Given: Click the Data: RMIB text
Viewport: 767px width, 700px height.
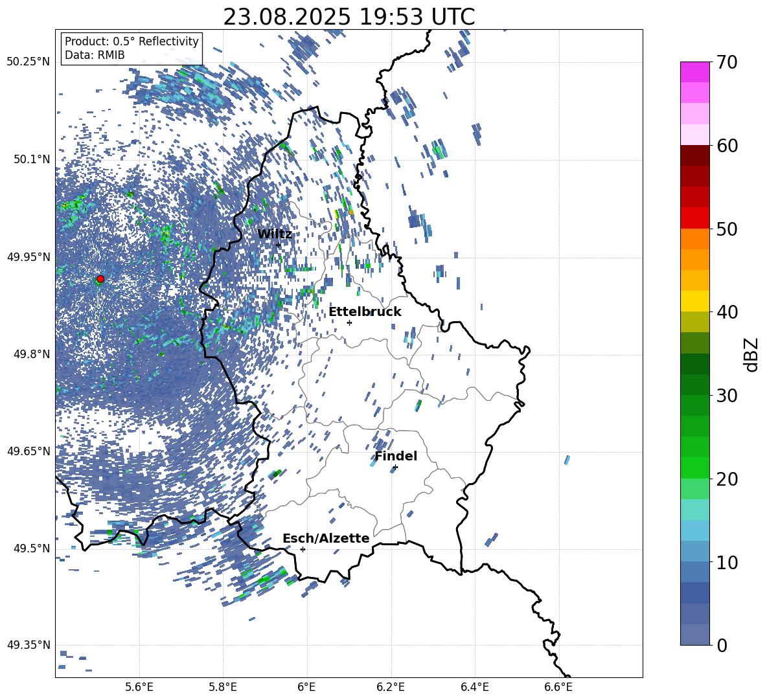Looking at the screenshot, I should [x=95, y=55].
